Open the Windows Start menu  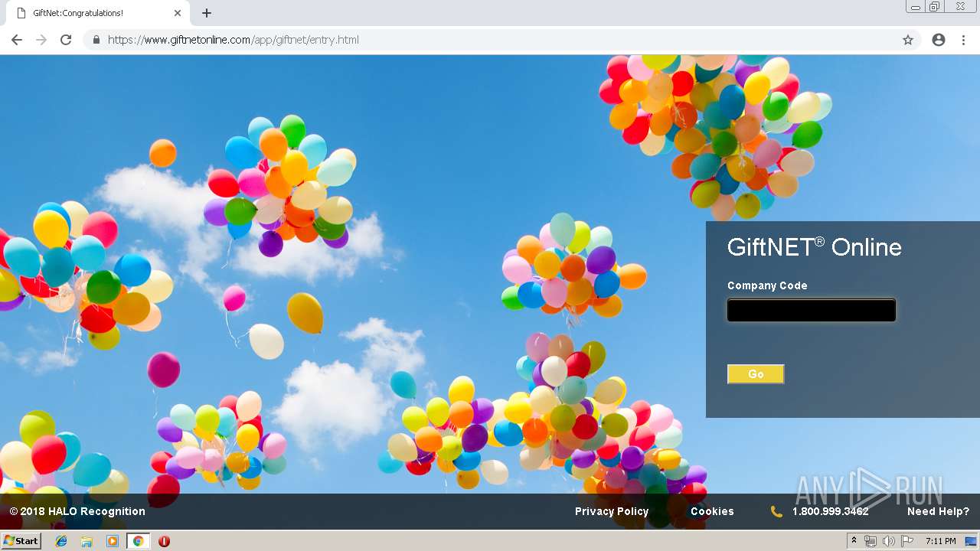click(x=21, y=541)
